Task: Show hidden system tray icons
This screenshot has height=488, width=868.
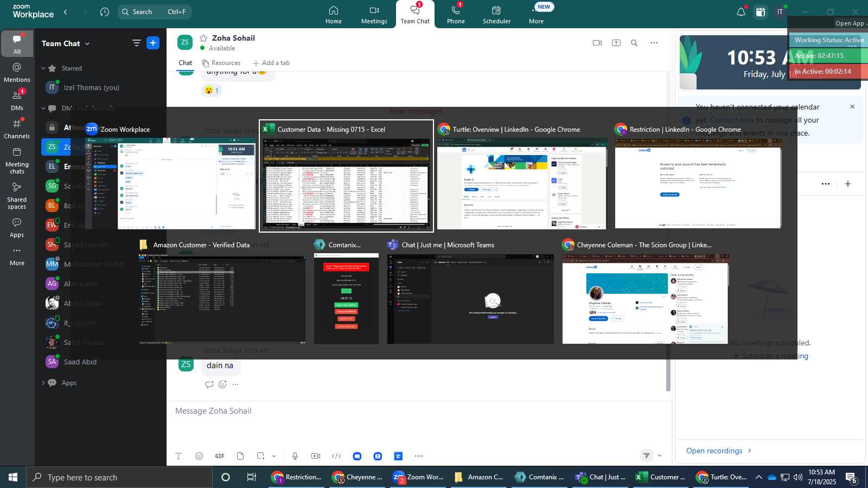Action: pyautogui.click(x=758, y=477)
